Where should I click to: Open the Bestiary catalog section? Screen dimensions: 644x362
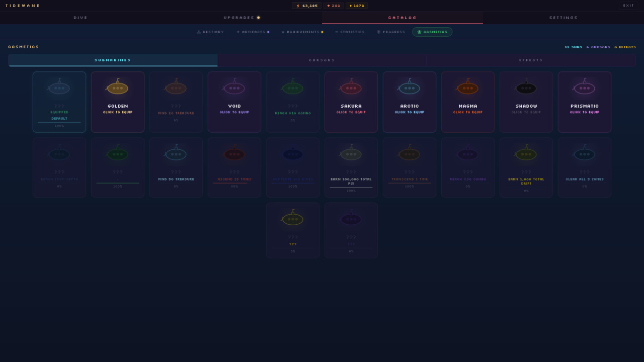(210, 32)
